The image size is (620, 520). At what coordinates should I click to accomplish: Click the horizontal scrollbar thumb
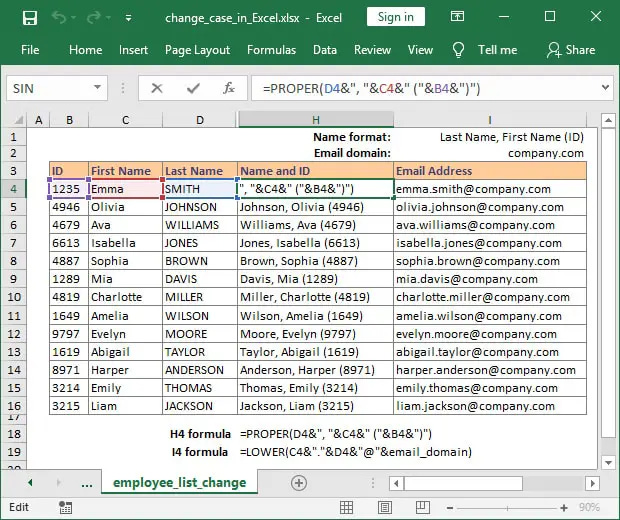[x=463, y=483]
